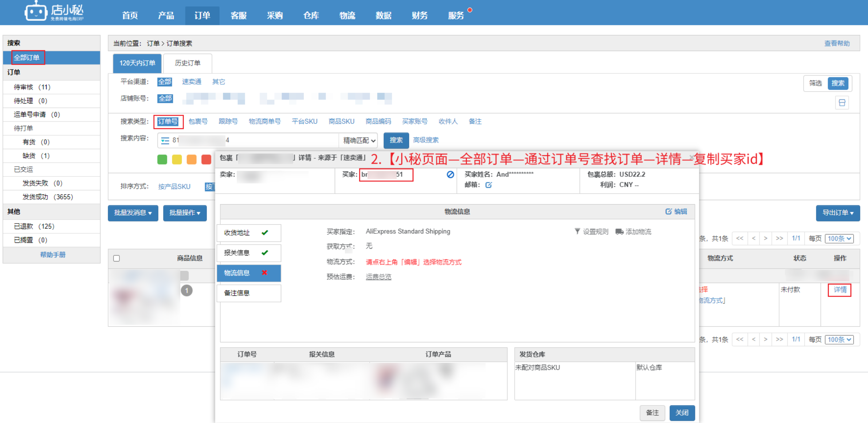Switch to the 历史订单 tab
Image resolution: width=868 pixels, height=423 pixels.
[187, 63]
